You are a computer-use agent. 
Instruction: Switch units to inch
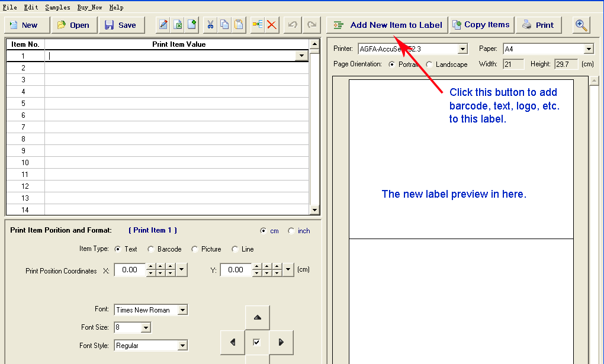tap(291, 231)
